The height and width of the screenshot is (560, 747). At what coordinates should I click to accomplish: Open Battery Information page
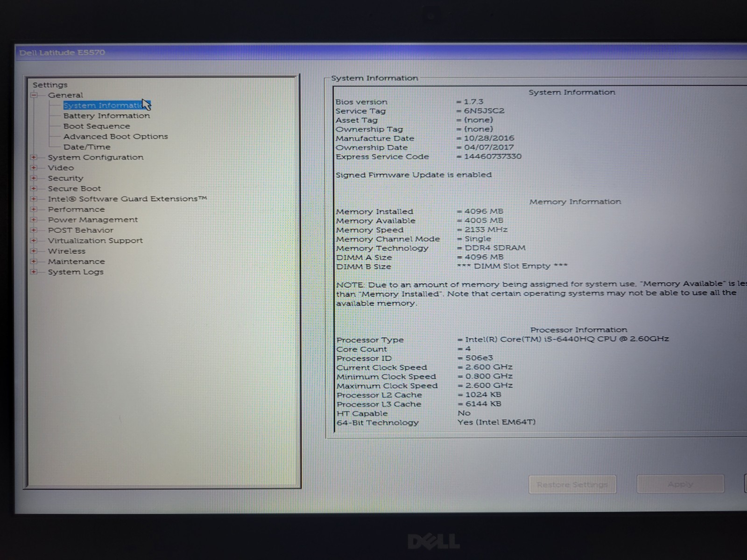[107, 116]
